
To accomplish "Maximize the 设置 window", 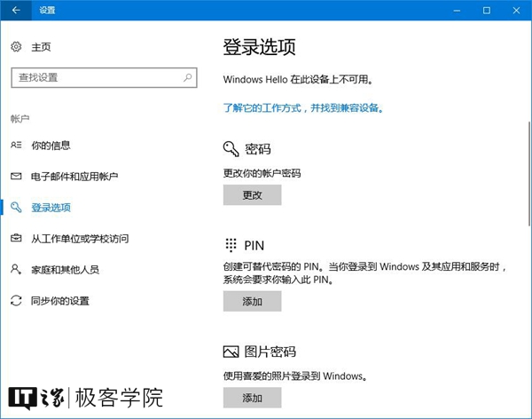I will click(486, 10).
